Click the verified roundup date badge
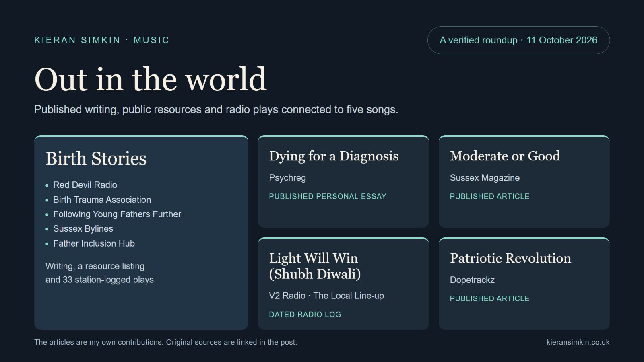The image size is (644, 362). pyautogui.click(x=518, y=40)
